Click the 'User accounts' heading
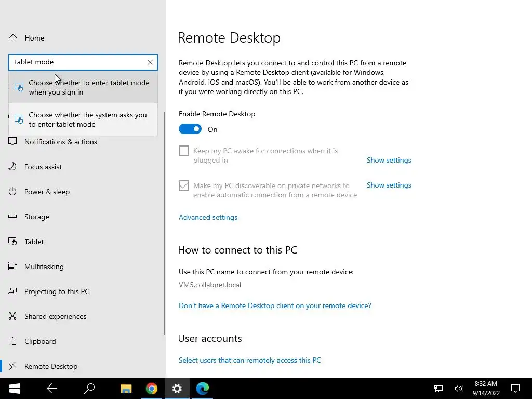 click(210, 338)
